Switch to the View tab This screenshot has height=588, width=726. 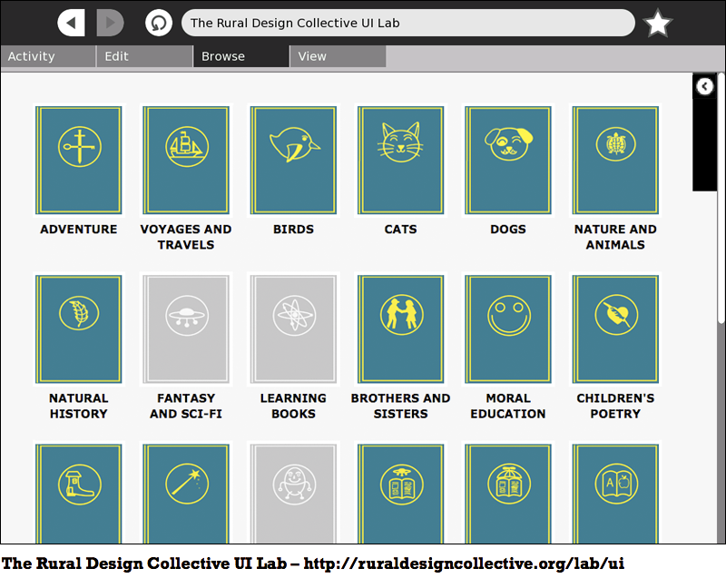338,56
